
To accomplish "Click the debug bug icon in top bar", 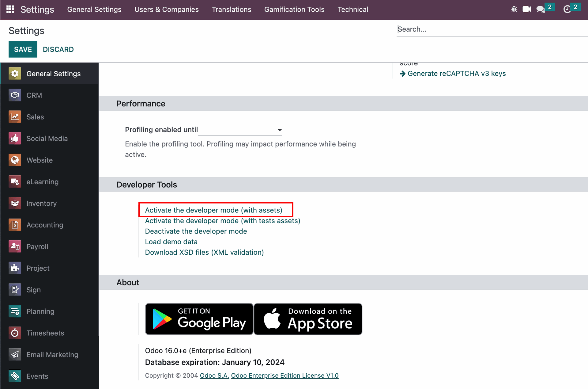I will click(514, 9).
